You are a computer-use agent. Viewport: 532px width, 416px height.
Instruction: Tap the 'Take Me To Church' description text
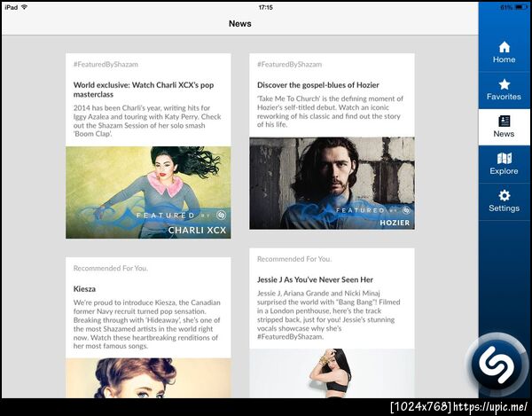click(330, 112)
